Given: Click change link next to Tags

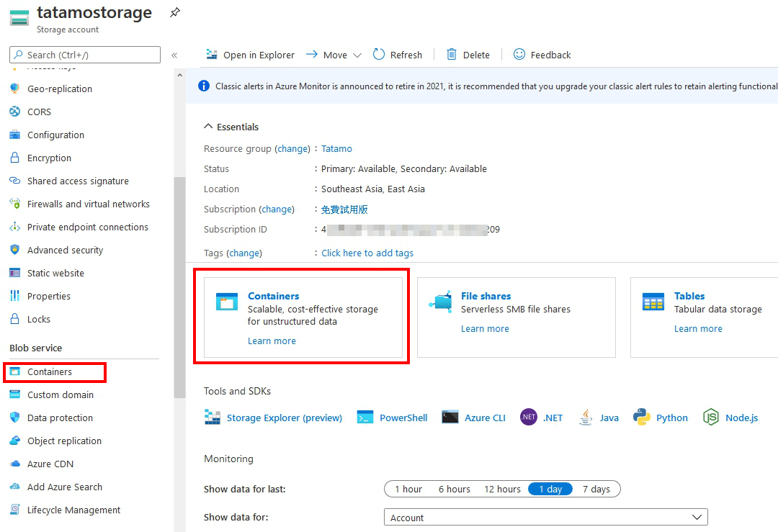Looking at the screenshot, I should (x=244, y=253).
